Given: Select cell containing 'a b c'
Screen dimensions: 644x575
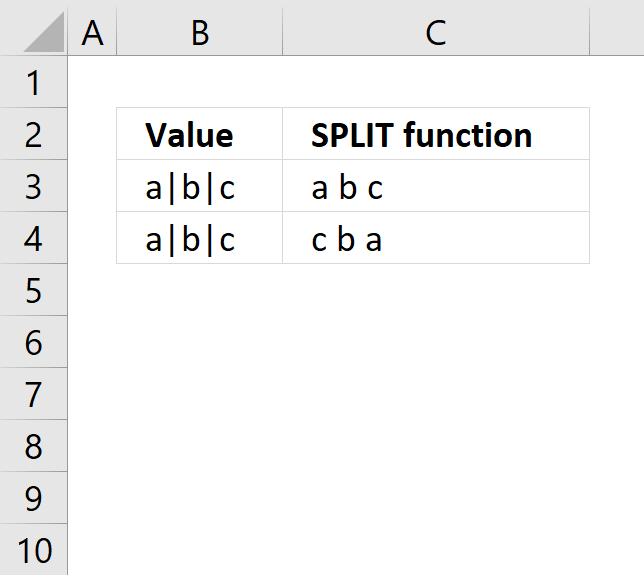Looking at the screenshot, I should click(436, 186).
